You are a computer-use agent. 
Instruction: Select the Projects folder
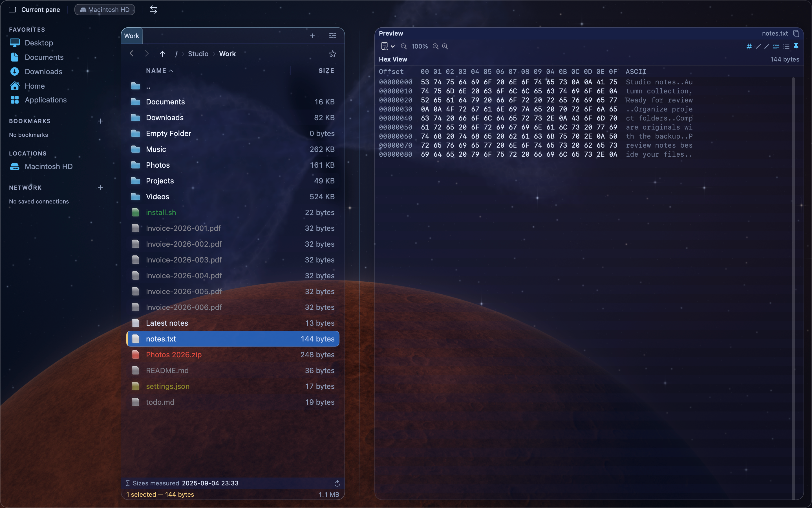point(233,181)
